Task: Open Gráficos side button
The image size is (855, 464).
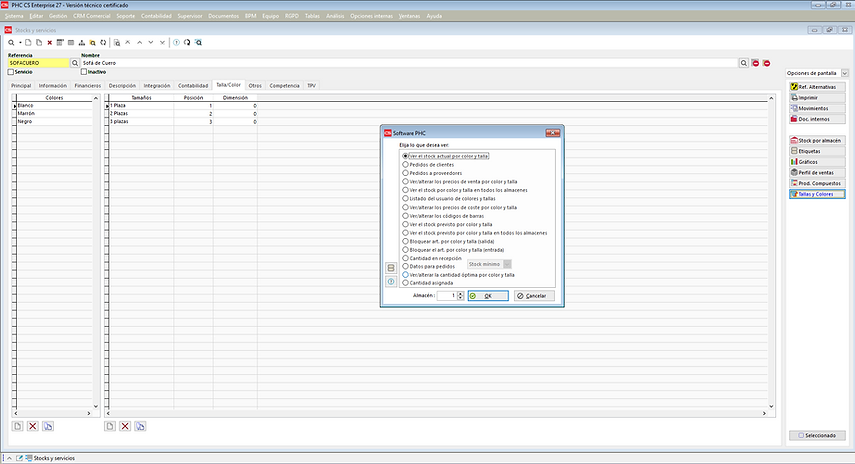Action: [817, 162]
